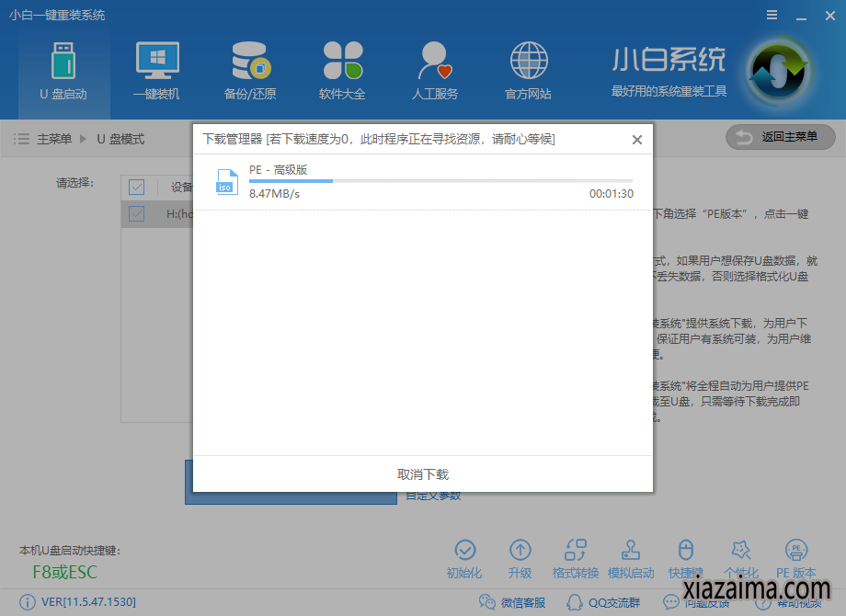Open 人工服务 tab

coord(435,71)
